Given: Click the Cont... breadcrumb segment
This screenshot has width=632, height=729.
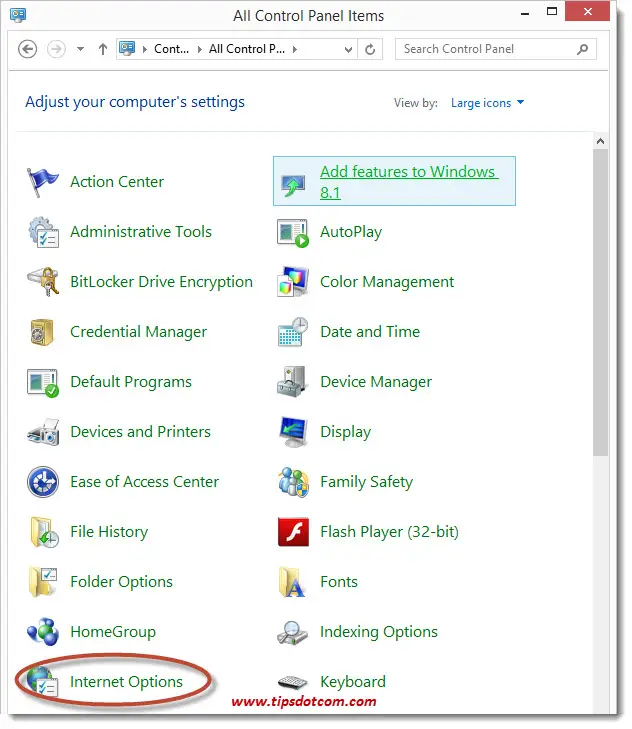Looking at the screenshot, I should point(172,49).
